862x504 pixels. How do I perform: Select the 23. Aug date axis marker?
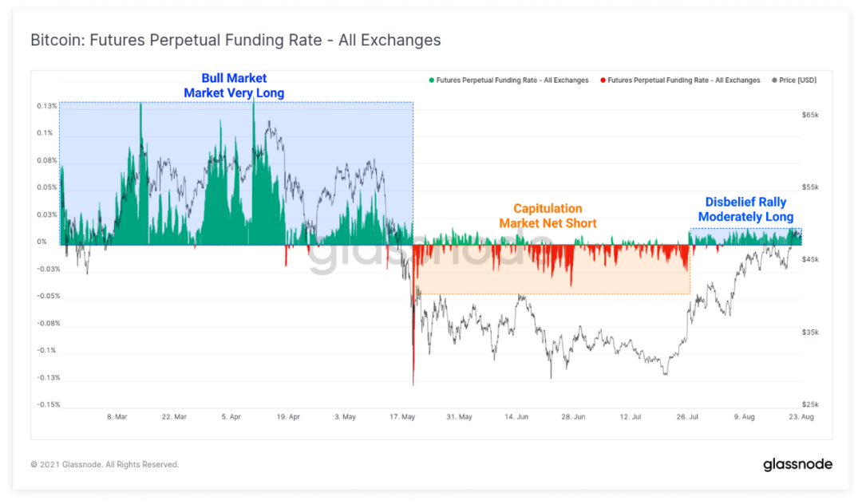[801, 417]
